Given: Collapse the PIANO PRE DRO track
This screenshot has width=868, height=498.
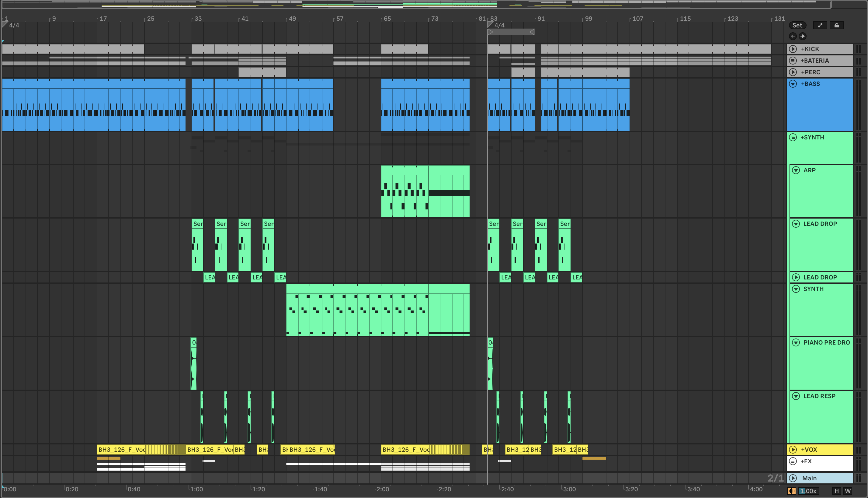Looking at the screenshot, I should click(796, 342).
